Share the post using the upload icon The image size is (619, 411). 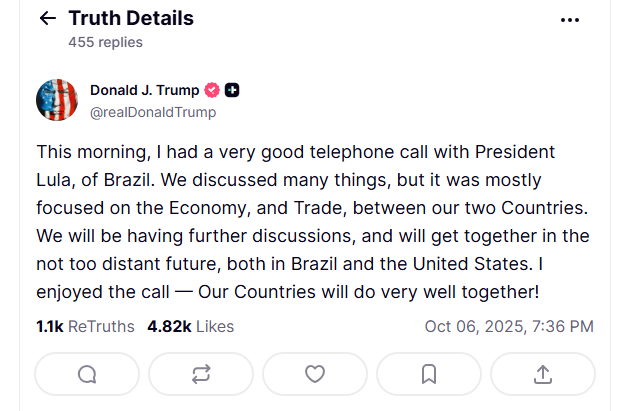(543, 374)
